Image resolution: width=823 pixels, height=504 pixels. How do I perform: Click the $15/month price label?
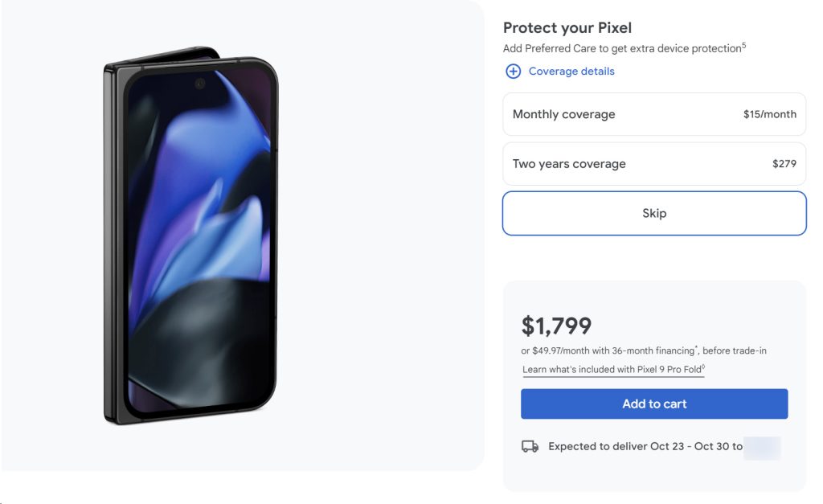pyautogui.click(x=769, y=114)
